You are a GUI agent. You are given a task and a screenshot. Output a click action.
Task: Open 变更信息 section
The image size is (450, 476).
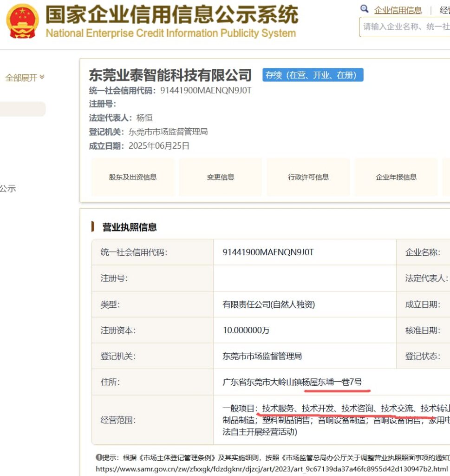pyautogui.click(x=221, y=177)
